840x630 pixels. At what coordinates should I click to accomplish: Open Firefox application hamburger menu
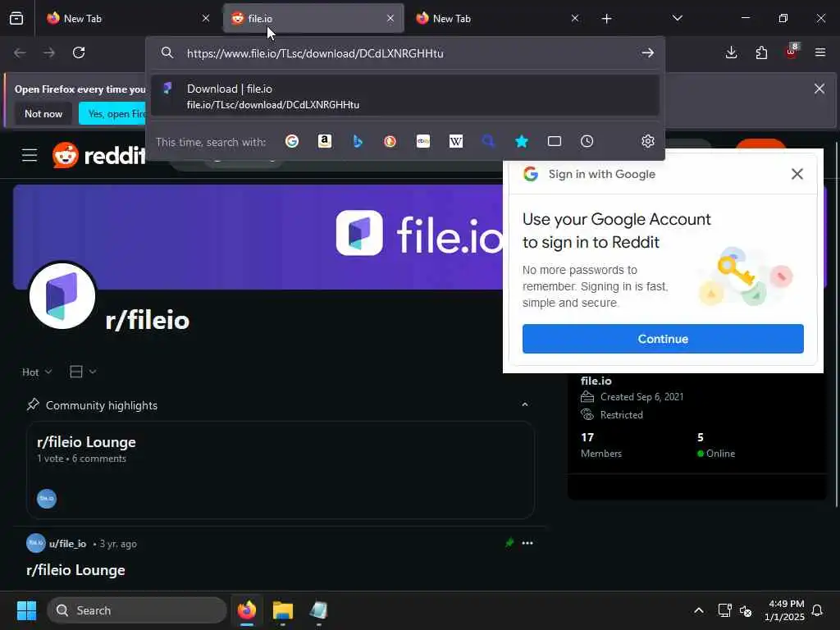coord(820,52)
